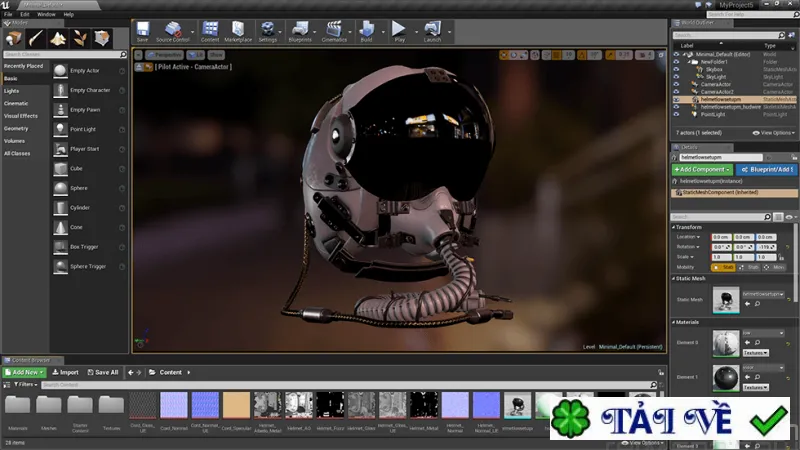Click the Blueprint/Add Script button
The height and width of the screenshot is (450, 800).
[767, 169]
